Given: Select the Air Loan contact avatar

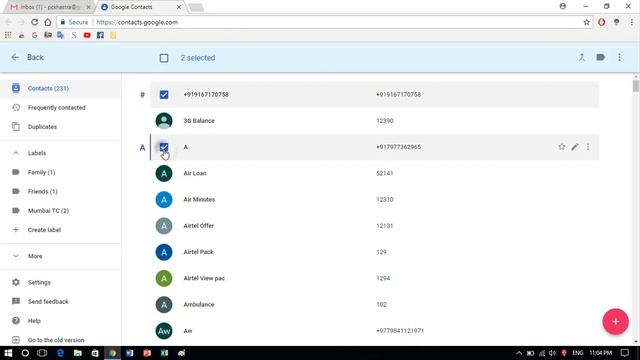Looking at the screenshot, I should click(164, 173).
